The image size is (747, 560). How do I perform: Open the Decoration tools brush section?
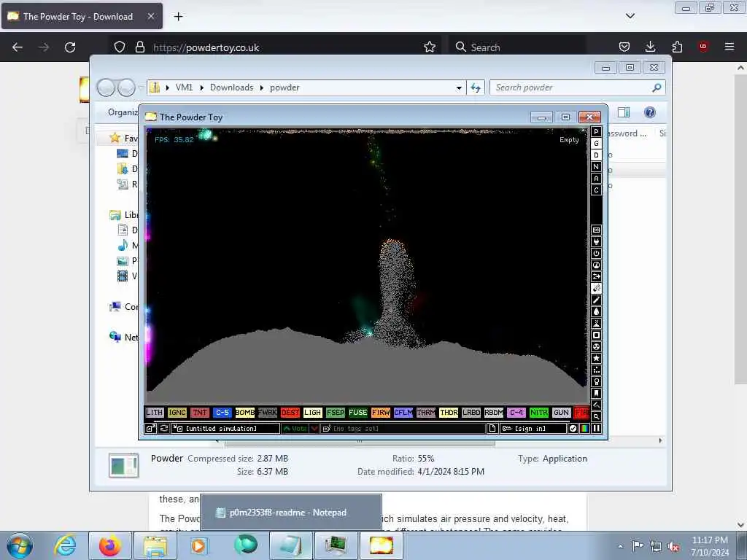(x=596, y=405)
